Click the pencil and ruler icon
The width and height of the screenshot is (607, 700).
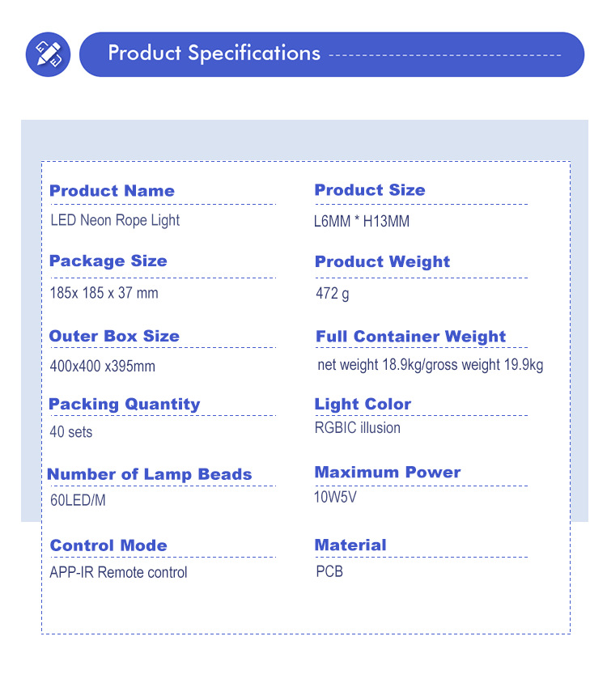48,55
